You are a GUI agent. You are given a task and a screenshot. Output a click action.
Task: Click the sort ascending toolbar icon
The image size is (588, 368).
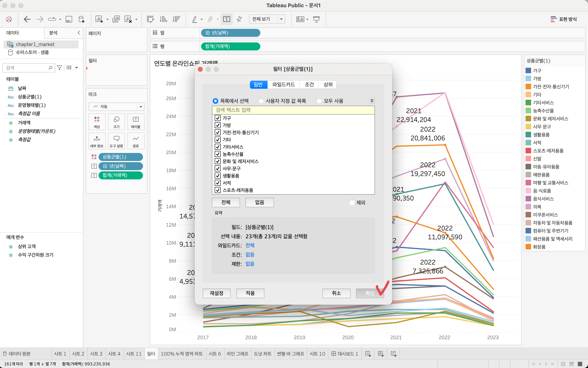pyautogui.click(x=163, y=19)
